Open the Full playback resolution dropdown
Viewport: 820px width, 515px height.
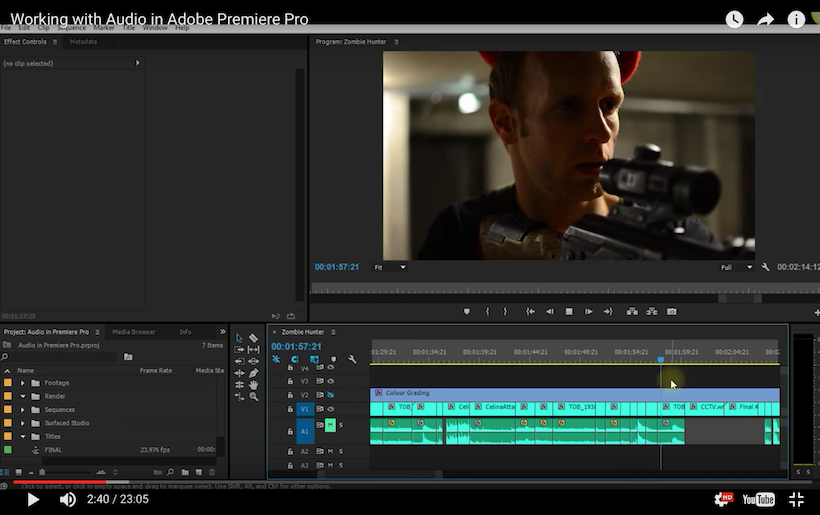(x=736, y=267)
